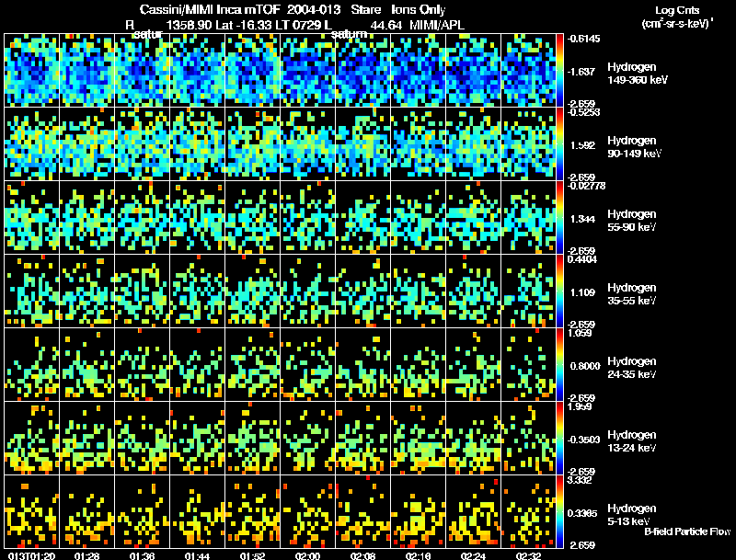Select the 35-55 keV image panel at 02:24
The width and height of the screenshot is (736, 560).
click(x=473, y=291)
